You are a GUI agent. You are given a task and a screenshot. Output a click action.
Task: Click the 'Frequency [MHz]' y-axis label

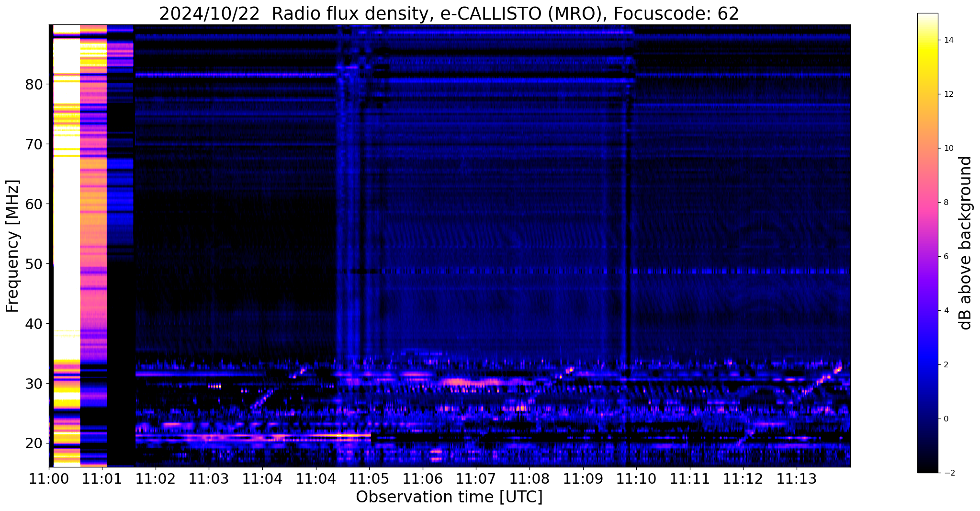pos(13,246)
